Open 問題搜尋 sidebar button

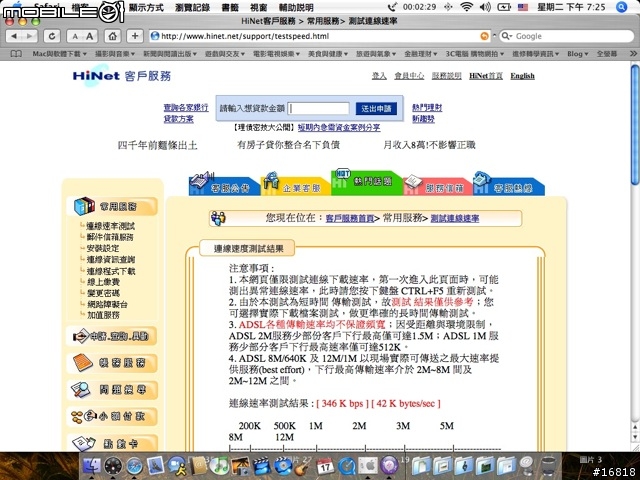tap(112, 390)
